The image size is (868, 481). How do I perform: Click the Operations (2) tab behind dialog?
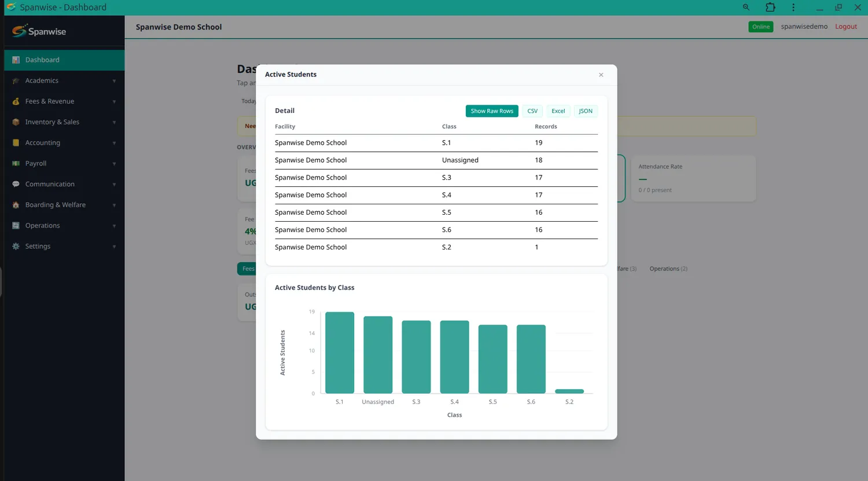pos(668,269)
